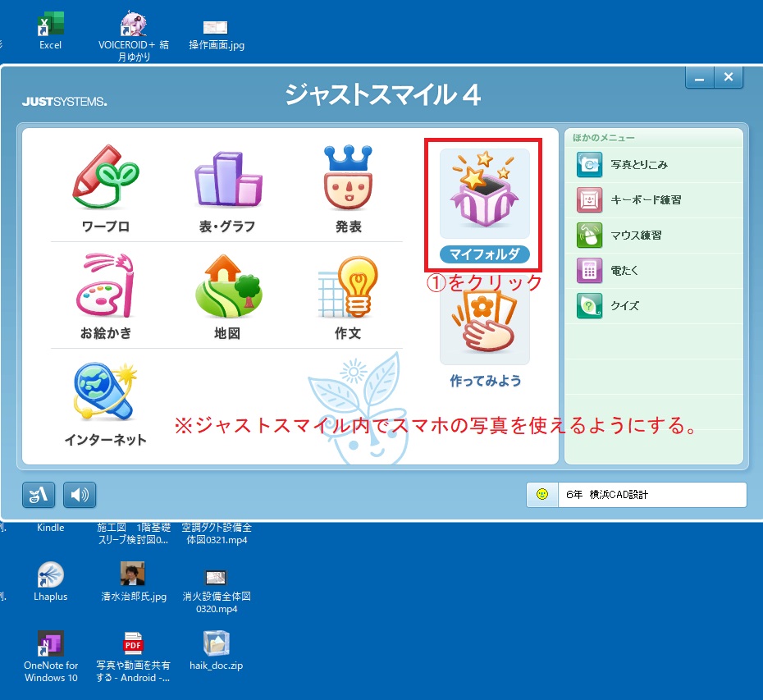Click the キーボード練習 icon
The width and height of the screenshot is (763, 700).
pyautogui.click(x=589, y=199)
